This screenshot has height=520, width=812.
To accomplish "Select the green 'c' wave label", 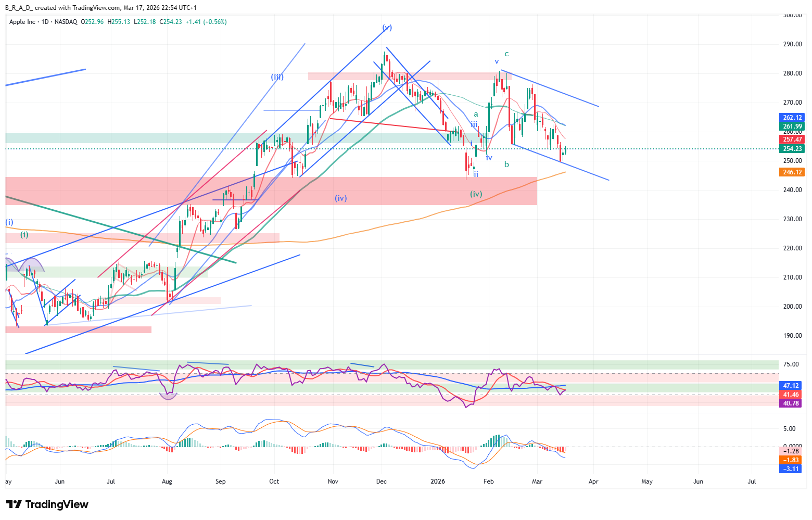I will click(506, 54).
